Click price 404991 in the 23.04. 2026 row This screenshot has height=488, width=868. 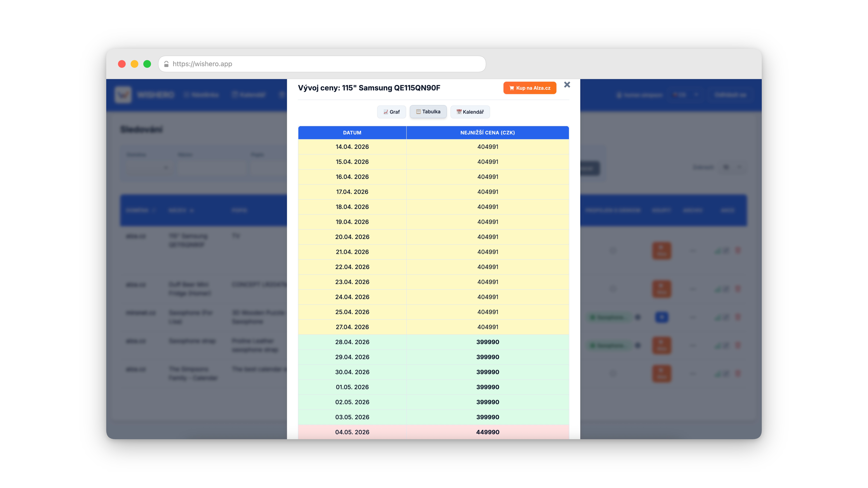pyautogui.click(x=488, y=282)
